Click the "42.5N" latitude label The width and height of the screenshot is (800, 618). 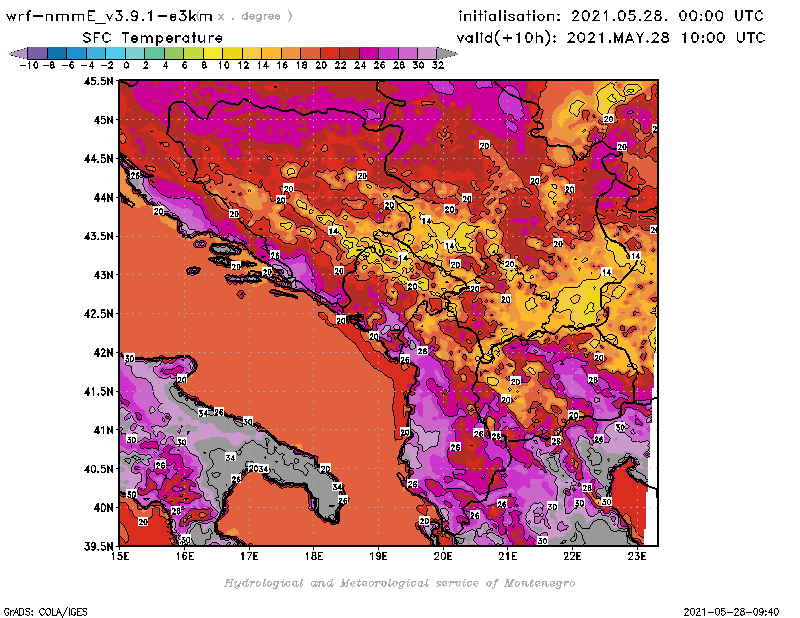(x=98, y=313)
